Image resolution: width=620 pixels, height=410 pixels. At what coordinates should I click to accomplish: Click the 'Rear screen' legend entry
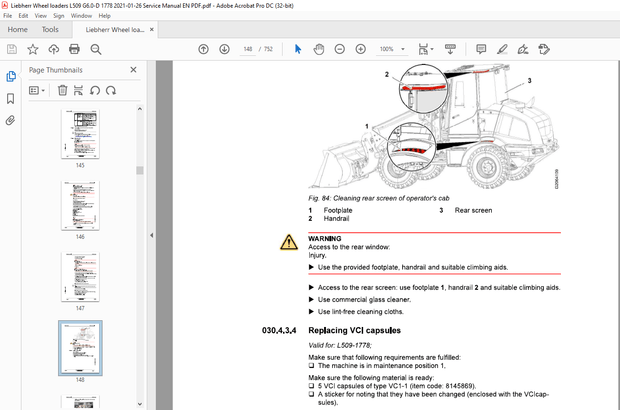473,210
